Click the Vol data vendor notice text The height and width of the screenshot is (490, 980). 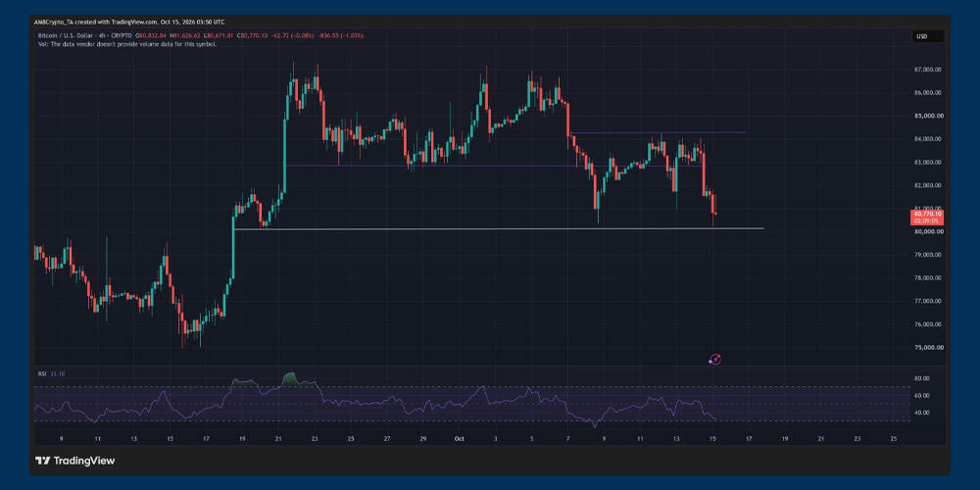pos(127,44)
